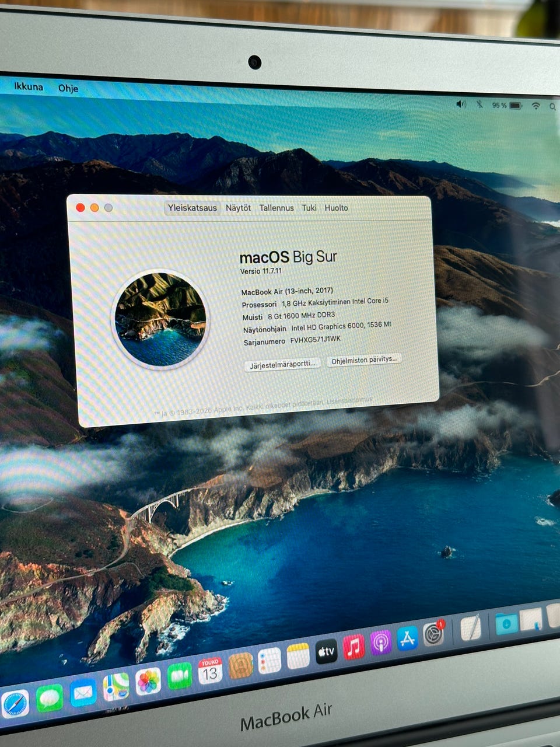Open the Notes app in the Dock
This screenshot has height=747, width=560.
[x=297, y=656]
